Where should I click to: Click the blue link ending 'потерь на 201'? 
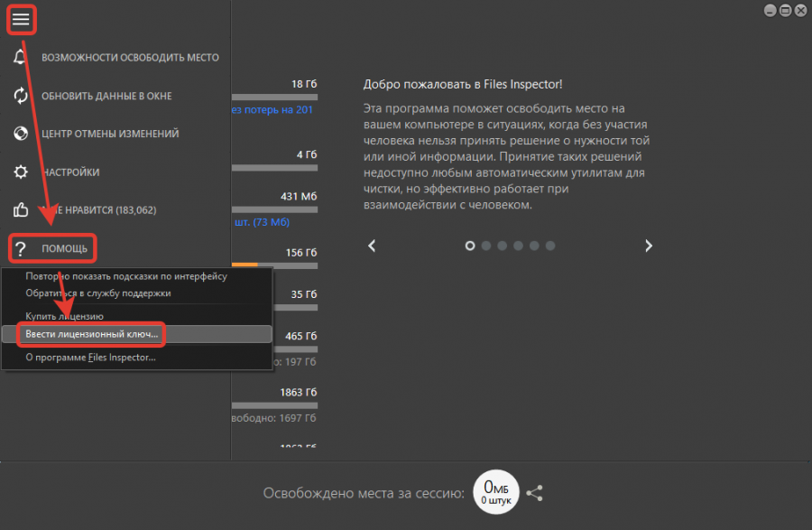272,110
